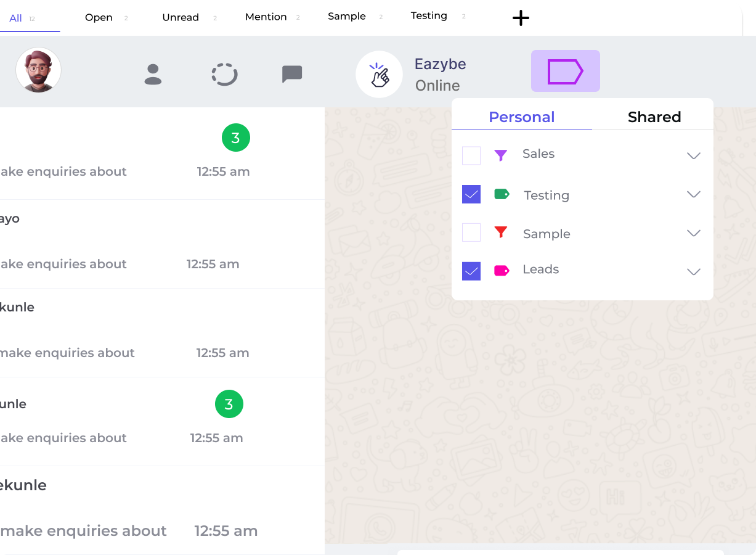
Task: Click Sample label name in dropdown
Action: pos(547,234)
